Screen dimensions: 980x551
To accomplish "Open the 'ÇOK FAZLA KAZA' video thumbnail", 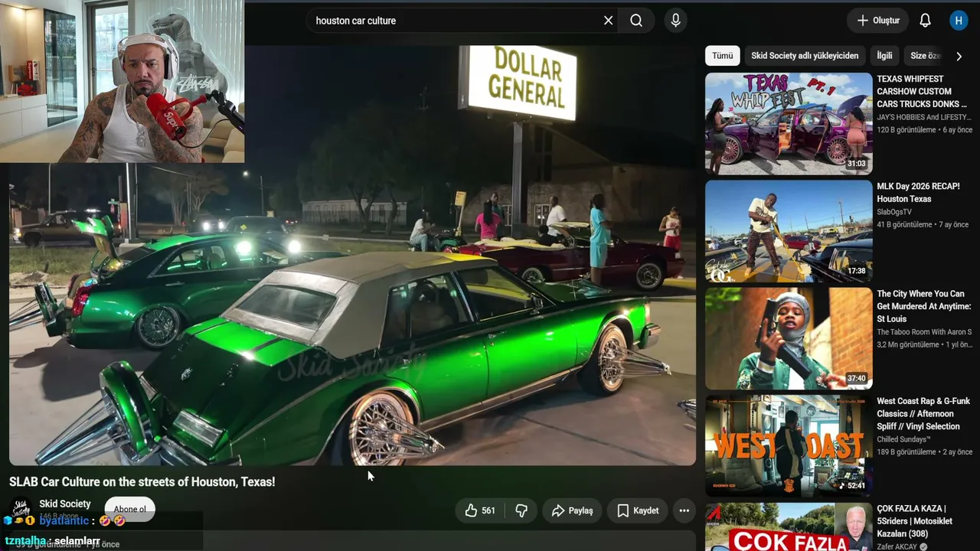I will pyautogui.click(x=789, y=527).
